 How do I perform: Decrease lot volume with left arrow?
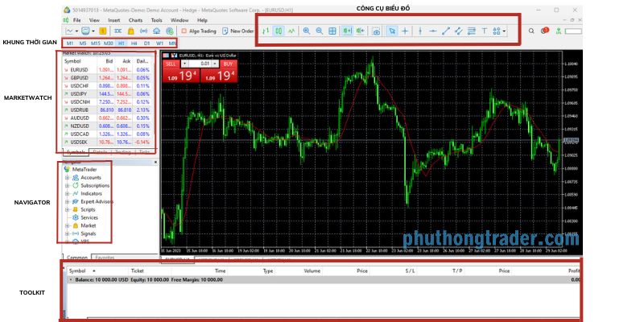pyautogui.click(x=184, y=64)
